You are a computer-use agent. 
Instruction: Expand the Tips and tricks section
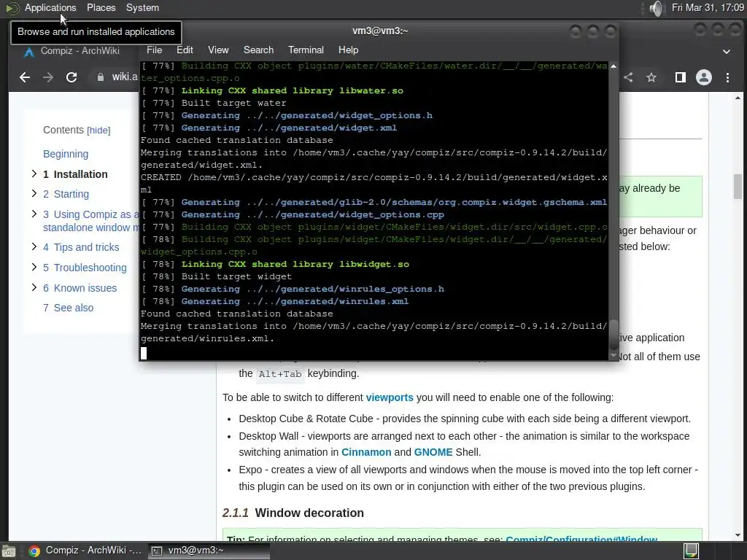pyautogui.click(x=34, y=246)
